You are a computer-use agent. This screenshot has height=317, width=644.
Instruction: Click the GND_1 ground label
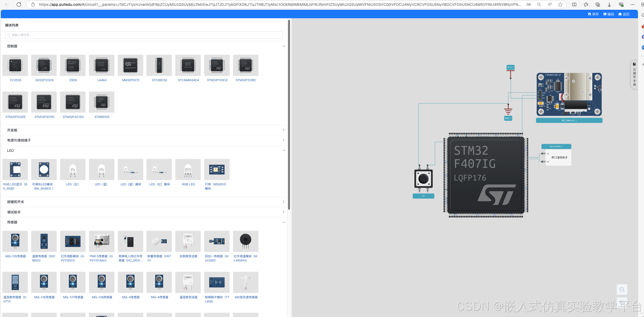pos(508,118)
